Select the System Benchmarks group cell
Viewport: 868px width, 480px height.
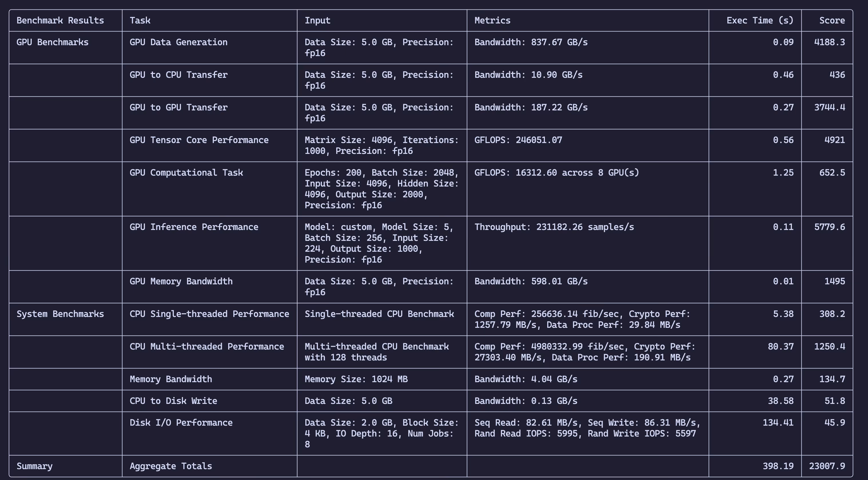[x=60, y=314]
